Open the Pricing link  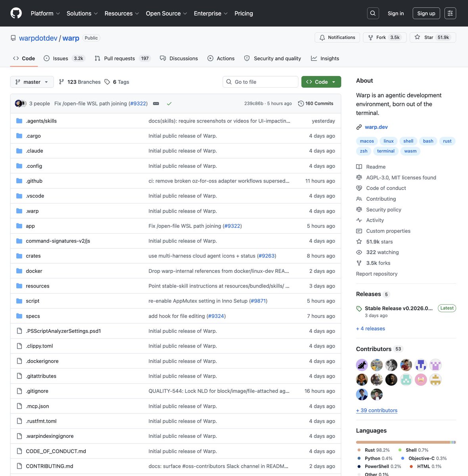point(244,13)
